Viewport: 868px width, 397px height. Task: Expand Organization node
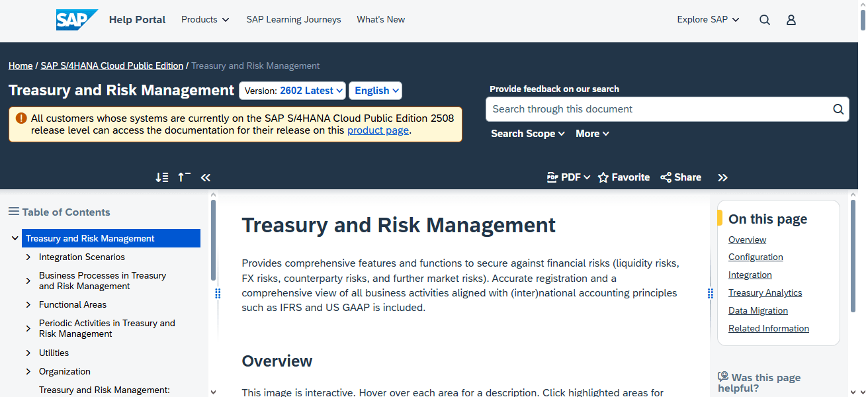28,371
